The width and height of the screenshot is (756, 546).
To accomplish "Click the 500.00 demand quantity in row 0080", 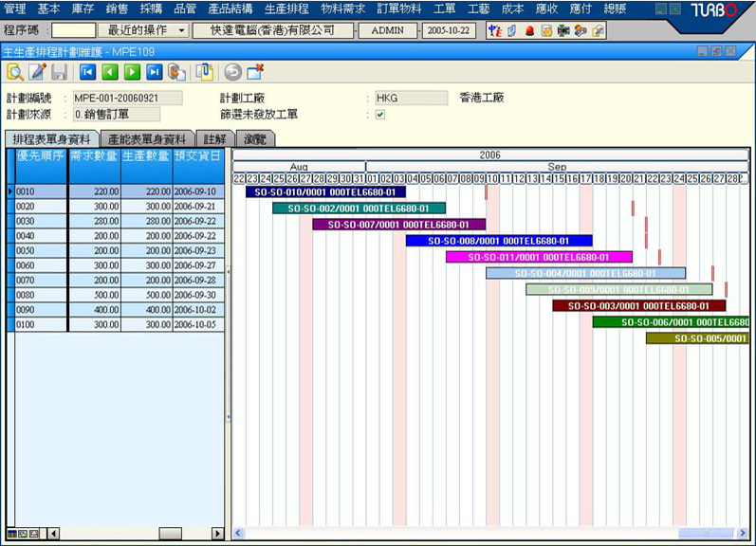I will point(95,295).
